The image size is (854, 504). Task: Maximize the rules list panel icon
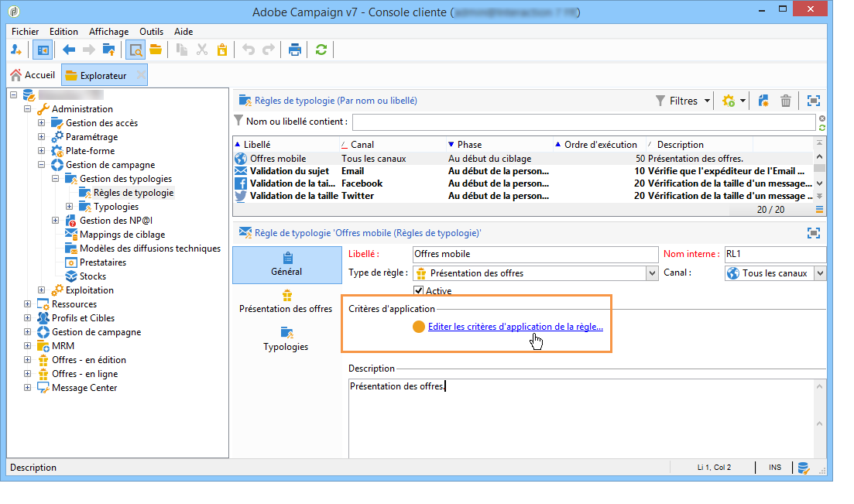point(814,101)
